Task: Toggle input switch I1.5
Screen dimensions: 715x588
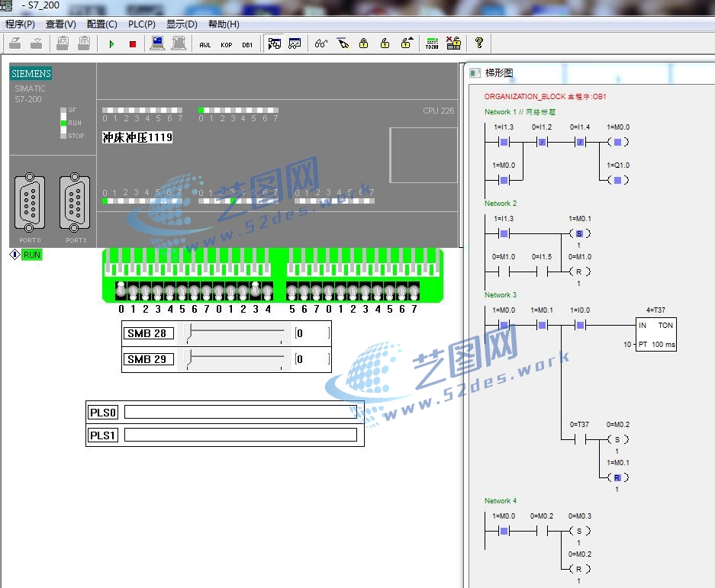Action: pos(291,292)
